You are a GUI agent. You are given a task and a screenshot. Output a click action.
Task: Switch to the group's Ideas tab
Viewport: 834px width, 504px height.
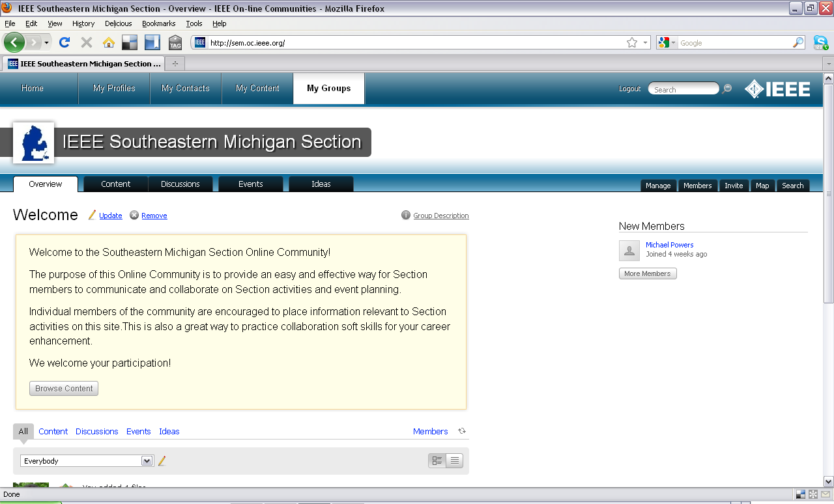321,184
